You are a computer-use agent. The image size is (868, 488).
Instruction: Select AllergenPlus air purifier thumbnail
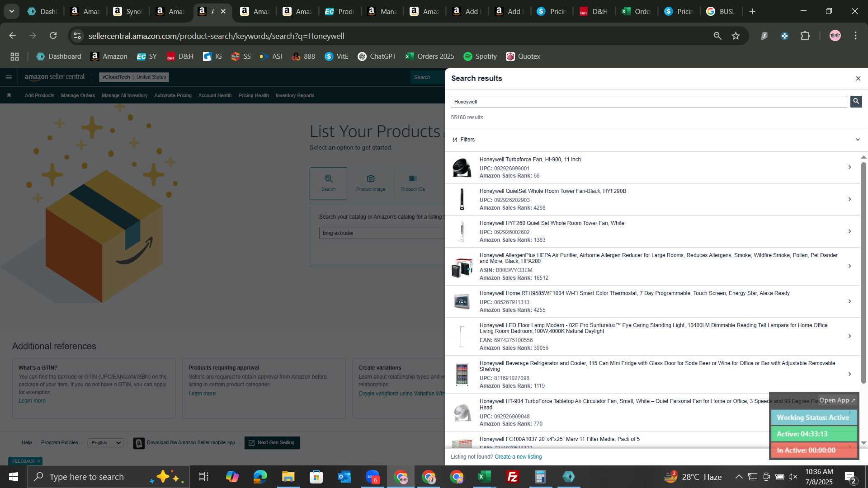462,267
